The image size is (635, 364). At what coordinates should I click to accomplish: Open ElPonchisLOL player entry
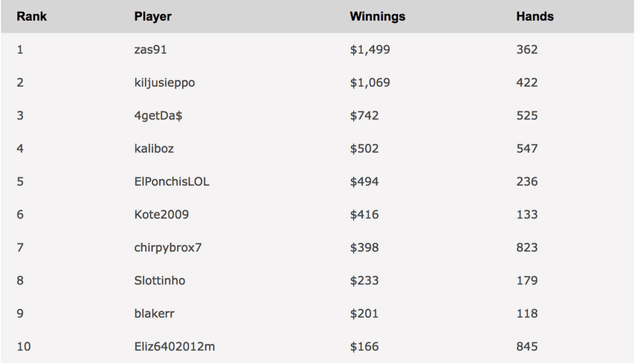click(172, 181)
